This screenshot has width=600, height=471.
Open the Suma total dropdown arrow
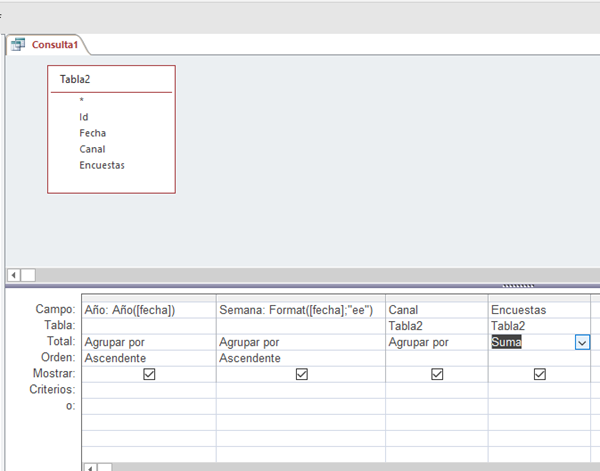pos(582,342)
